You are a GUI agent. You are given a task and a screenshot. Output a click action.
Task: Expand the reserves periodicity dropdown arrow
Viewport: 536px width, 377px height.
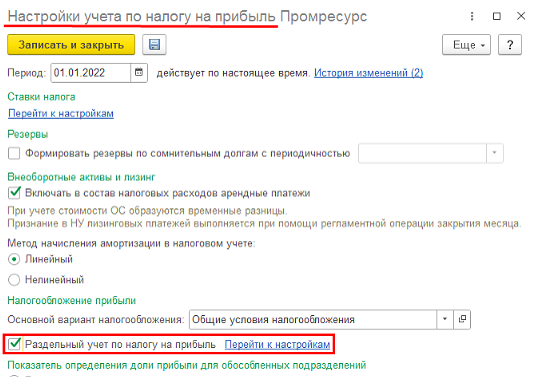[x=494, y=153]
